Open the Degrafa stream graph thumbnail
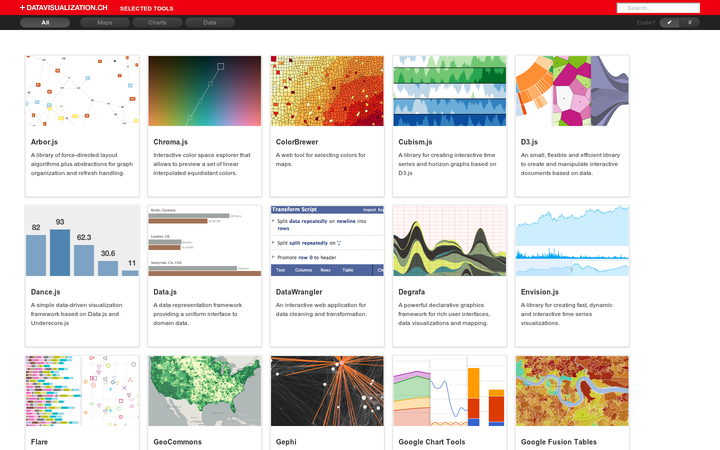 (x=450, y=241)
